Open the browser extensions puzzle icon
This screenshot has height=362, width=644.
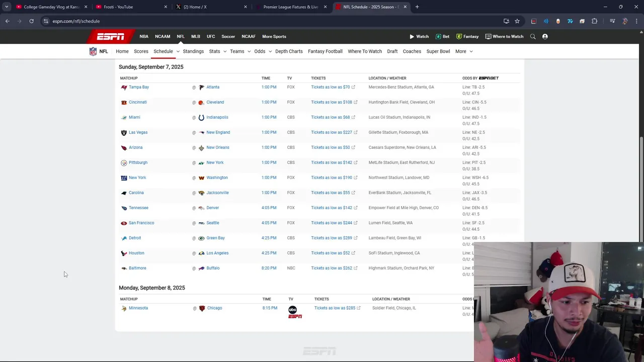coord(594,21)
